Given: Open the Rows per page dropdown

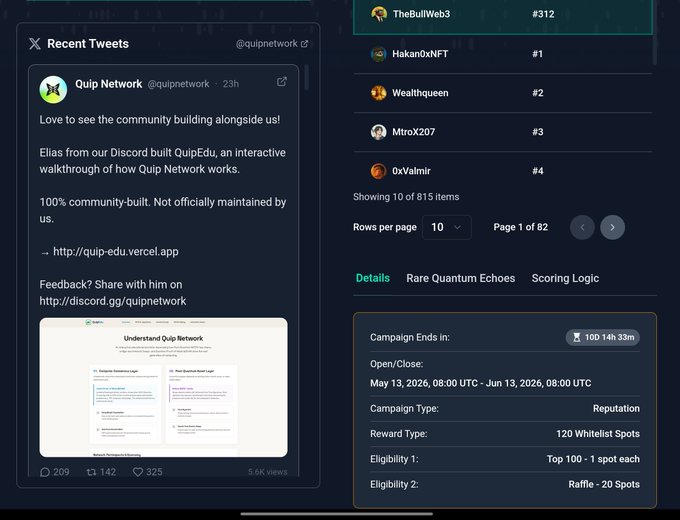Looking at the screenshot, I should tap(447, 227).
